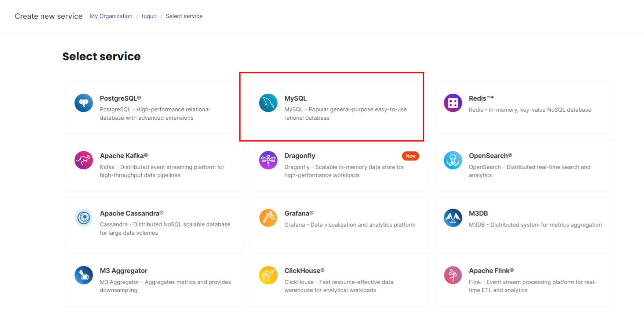Image resolution: width=644 pixels, height=318 pixels.
Task: Click the Grafana giraffe icon
Action: click(x=268, y=218)
